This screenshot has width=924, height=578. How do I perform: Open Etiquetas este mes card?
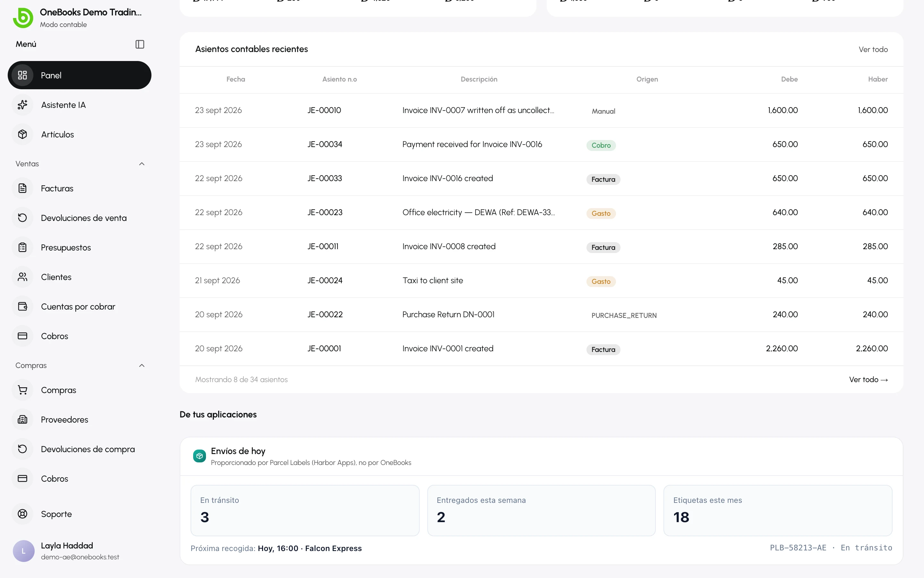click(778, 510)
